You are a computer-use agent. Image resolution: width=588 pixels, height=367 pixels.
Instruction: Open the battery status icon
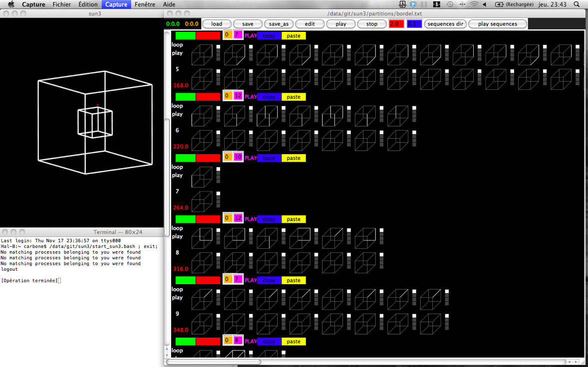(500, 4)
